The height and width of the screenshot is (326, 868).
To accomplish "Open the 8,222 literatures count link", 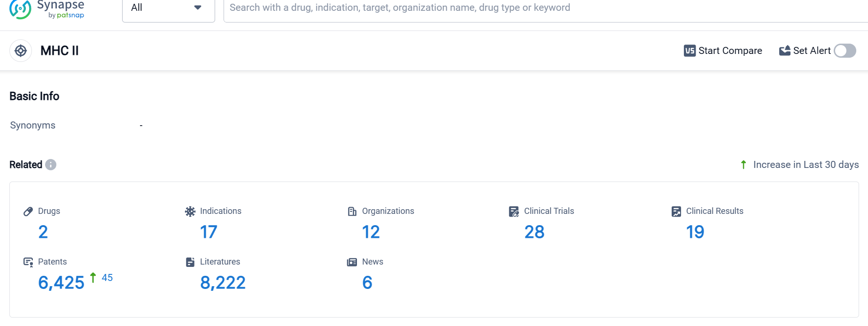I will [223, 282].
